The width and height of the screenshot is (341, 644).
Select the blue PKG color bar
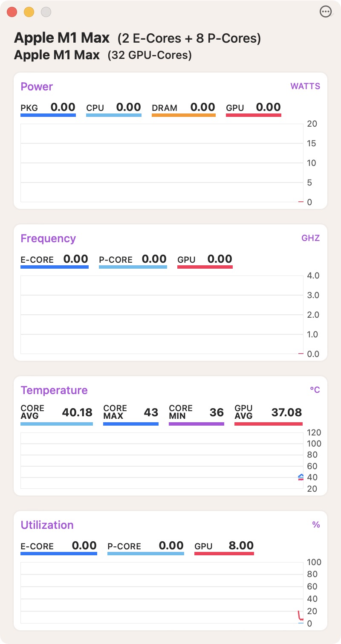point(48,115)
